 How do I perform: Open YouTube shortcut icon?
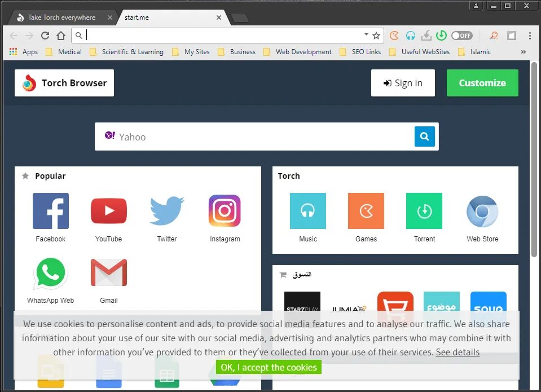(109, 211)
